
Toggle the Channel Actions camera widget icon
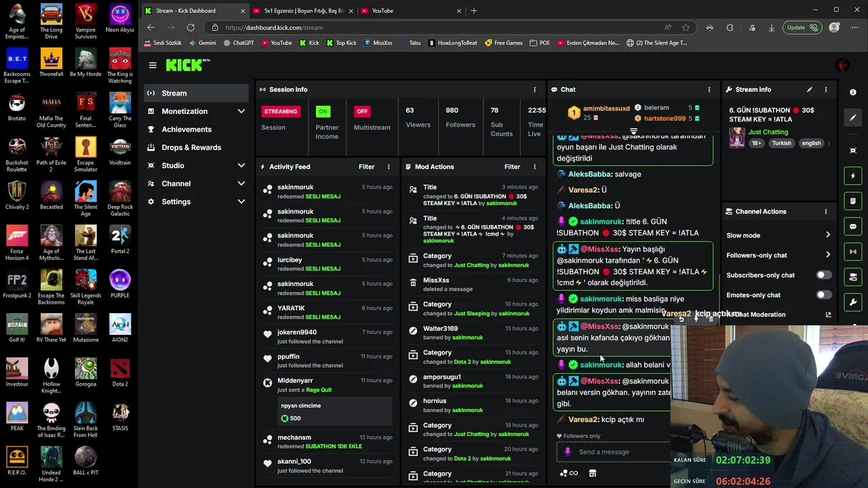tap(853, 277)
